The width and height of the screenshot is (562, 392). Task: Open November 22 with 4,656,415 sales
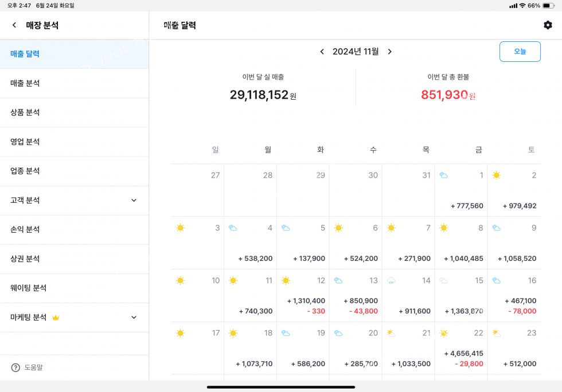(x=461, y=348)
